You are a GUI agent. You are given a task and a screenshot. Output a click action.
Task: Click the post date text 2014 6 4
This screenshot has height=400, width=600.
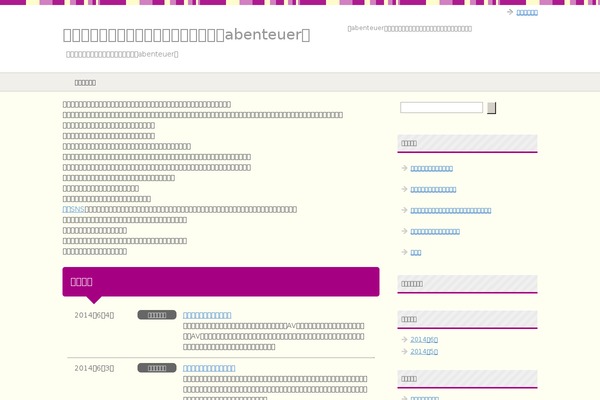[x=94, y=315]
